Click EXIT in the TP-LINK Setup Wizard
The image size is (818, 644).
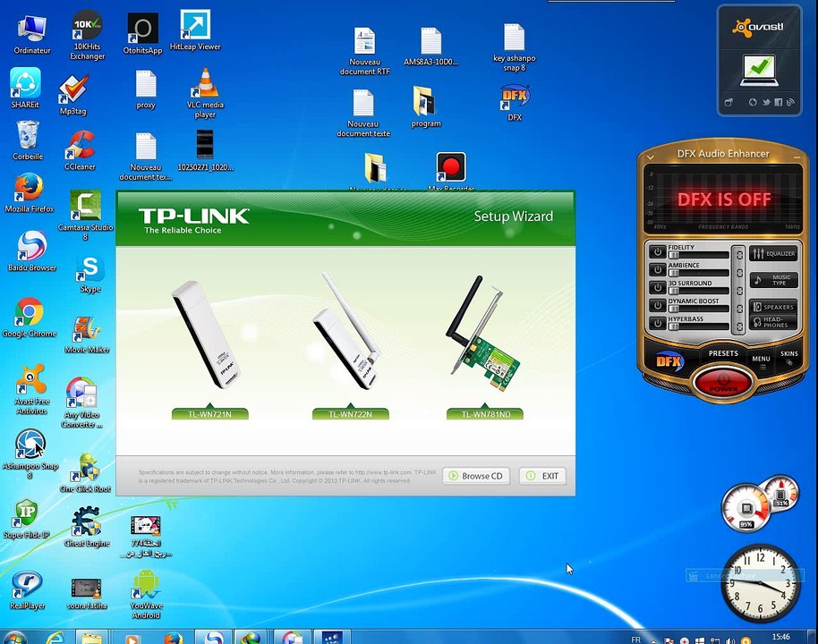pos(542,476)
